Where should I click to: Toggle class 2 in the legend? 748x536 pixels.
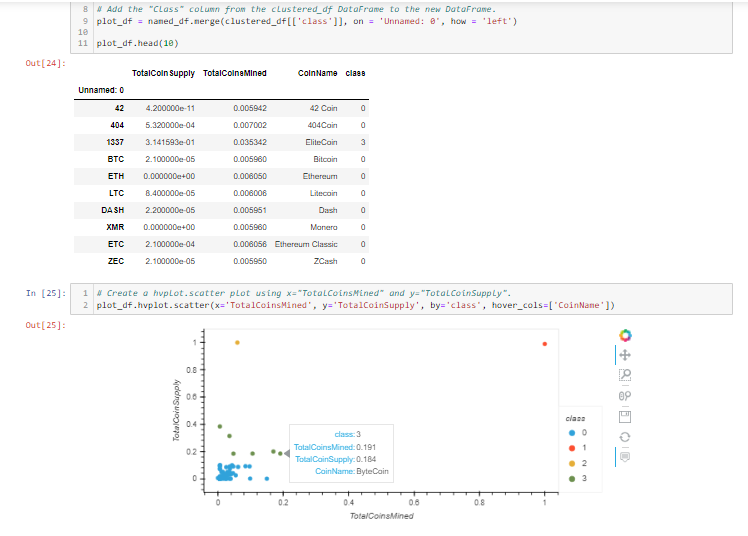pos(578,463)
